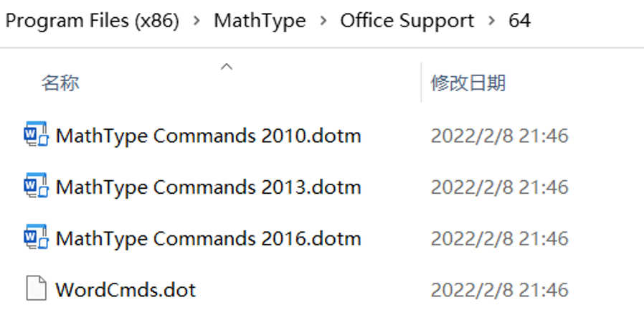The image size is (644, 323).
Task: Select the MathType Commands 2013.dotm filename
Action: pyautogui.click(x=208, y=187)
